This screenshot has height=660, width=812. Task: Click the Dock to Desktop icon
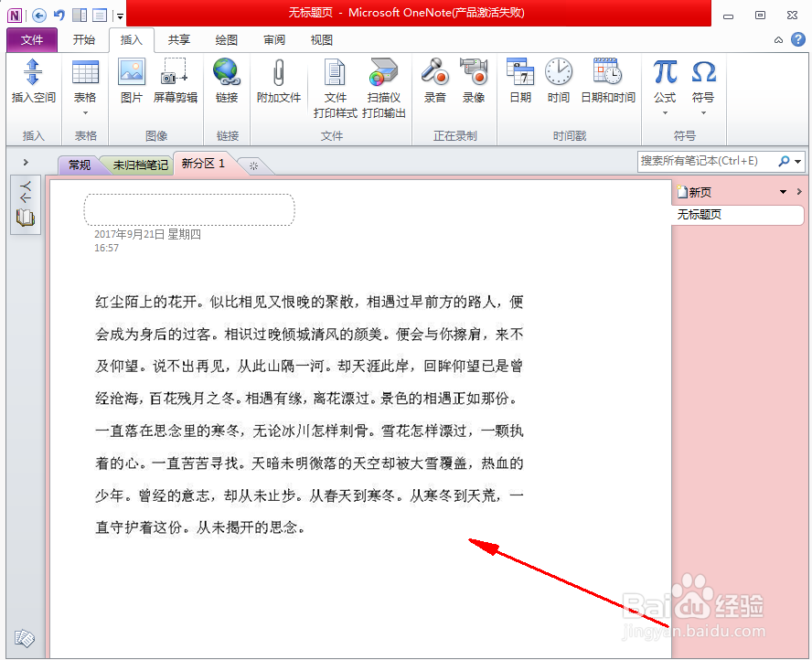tap(80, 16)
